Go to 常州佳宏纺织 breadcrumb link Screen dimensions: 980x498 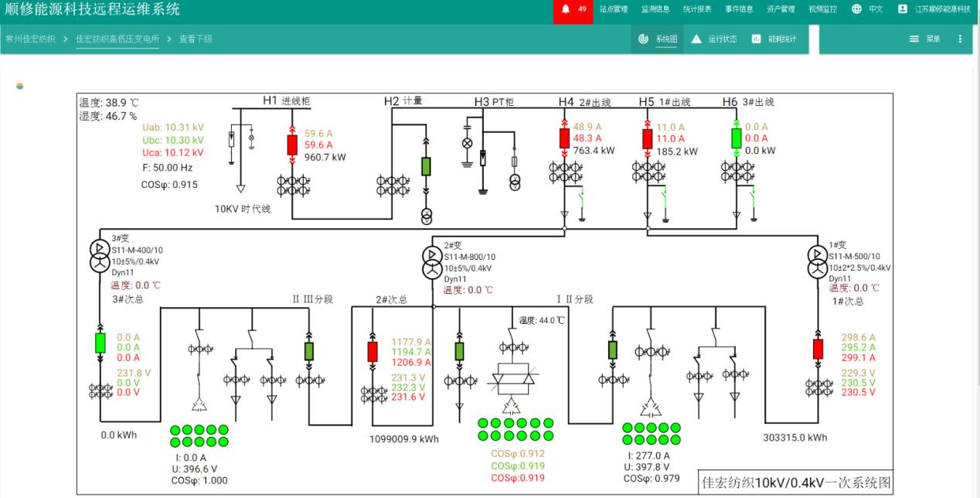(x=30, y=39)
